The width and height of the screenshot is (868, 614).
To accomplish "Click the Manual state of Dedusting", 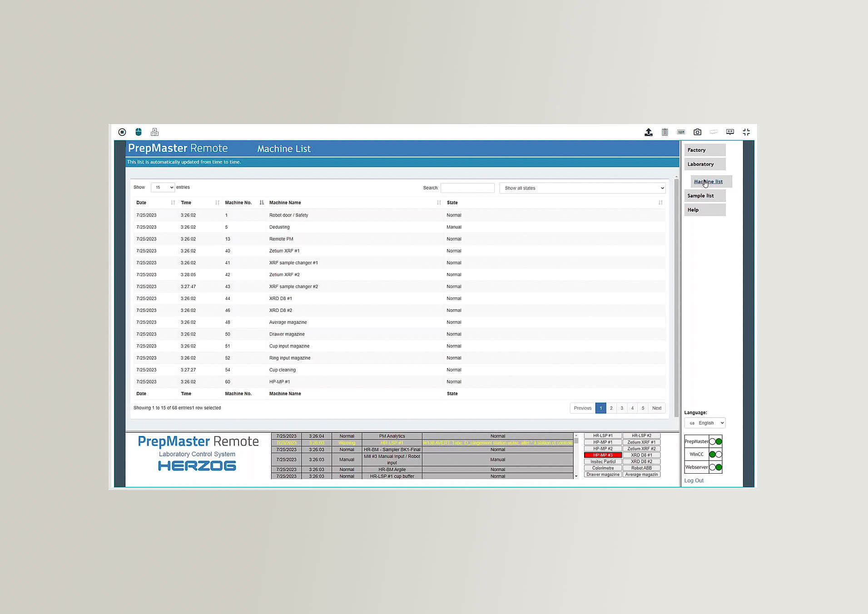I will tap(454, 227).
